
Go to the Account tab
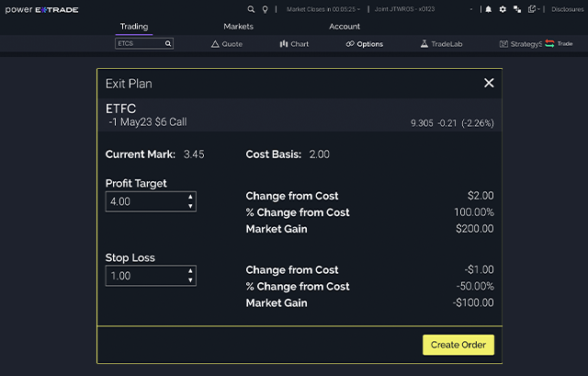[x=345, y=27]
